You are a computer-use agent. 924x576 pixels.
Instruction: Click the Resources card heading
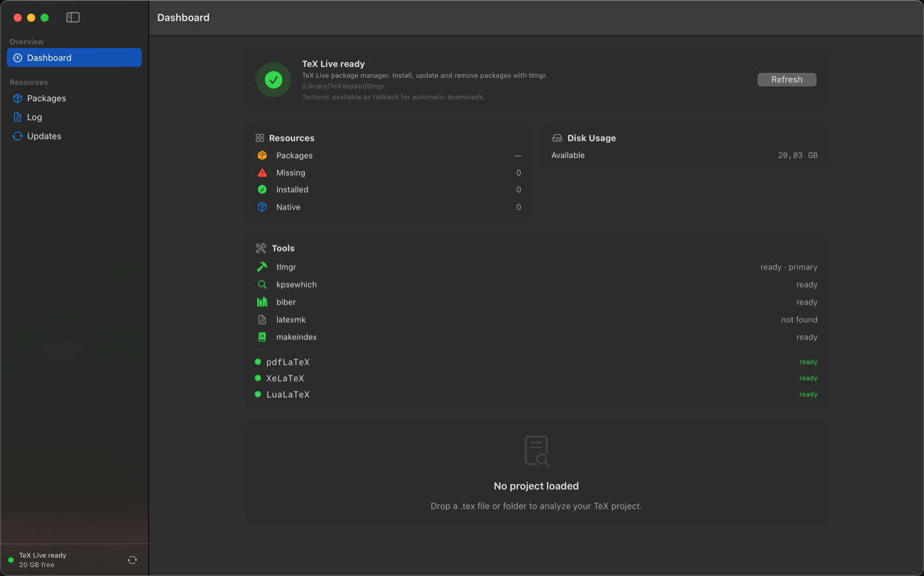click(292, 138)
